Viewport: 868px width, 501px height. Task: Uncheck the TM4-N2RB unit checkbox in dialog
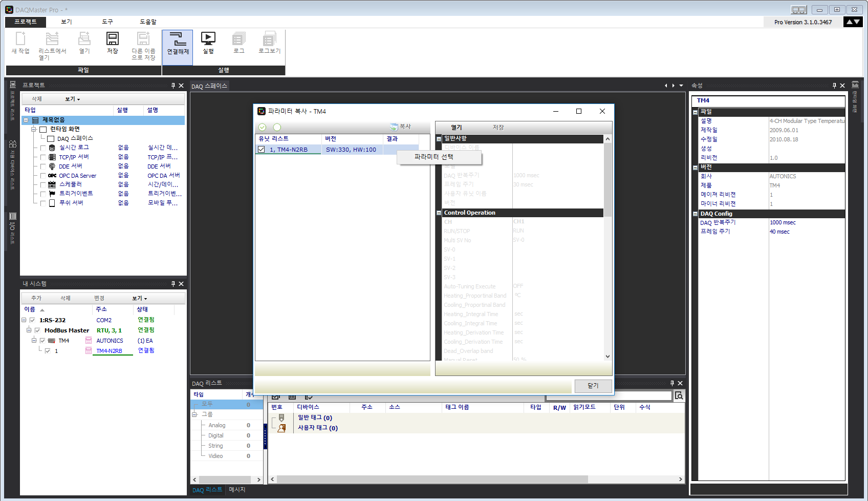262,150
